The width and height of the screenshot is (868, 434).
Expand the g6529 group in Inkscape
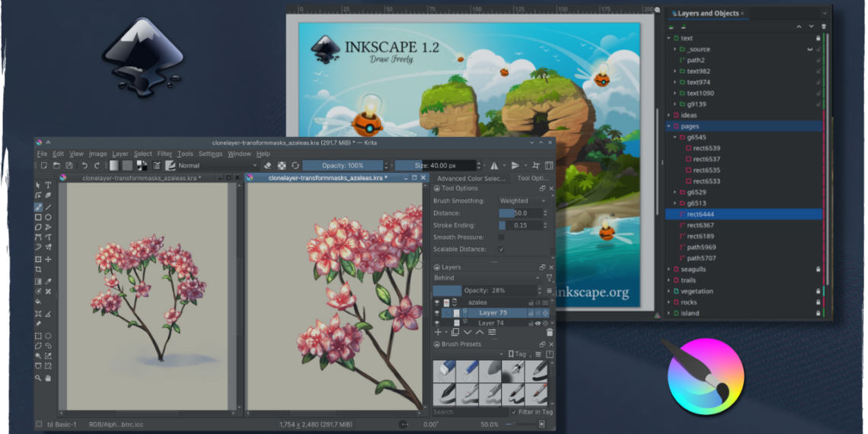point(675,192)
